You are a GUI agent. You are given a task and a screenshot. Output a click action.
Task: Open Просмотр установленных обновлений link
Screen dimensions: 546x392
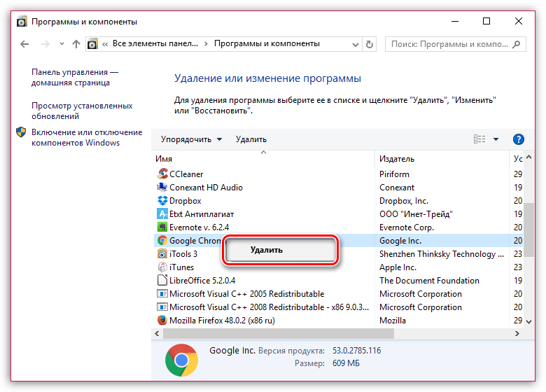click(82, 111)
